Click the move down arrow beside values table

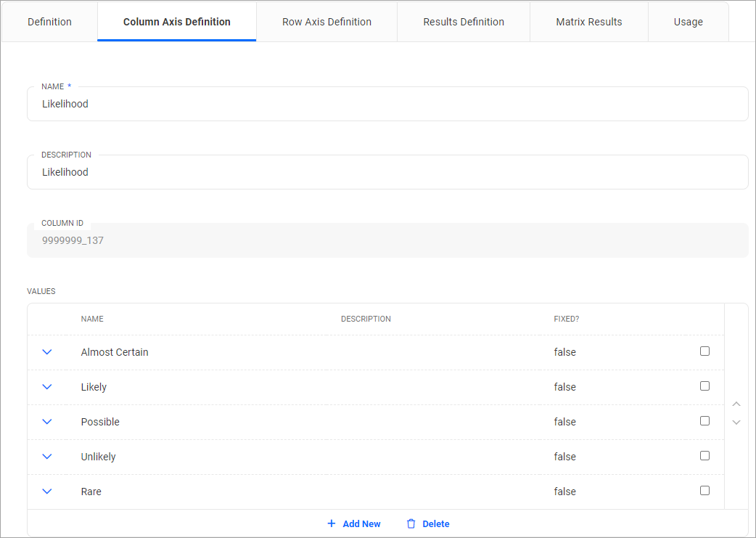[736, 423]
